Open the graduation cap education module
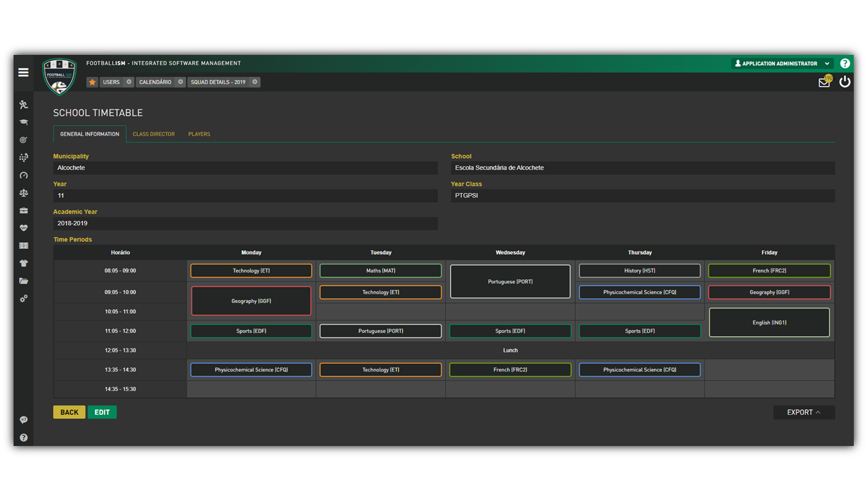The height and width of the screenshot is (488, 868). 24,122
